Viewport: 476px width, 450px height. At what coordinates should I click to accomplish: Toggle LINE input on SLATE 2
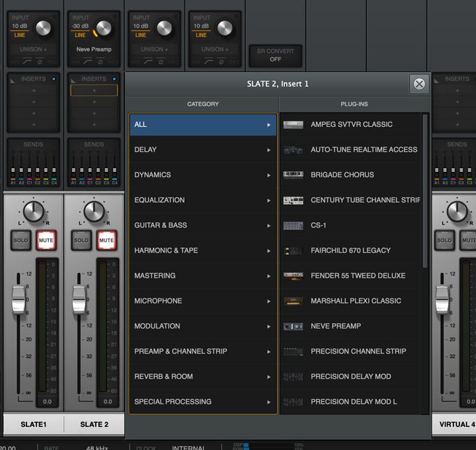point(80,35)
